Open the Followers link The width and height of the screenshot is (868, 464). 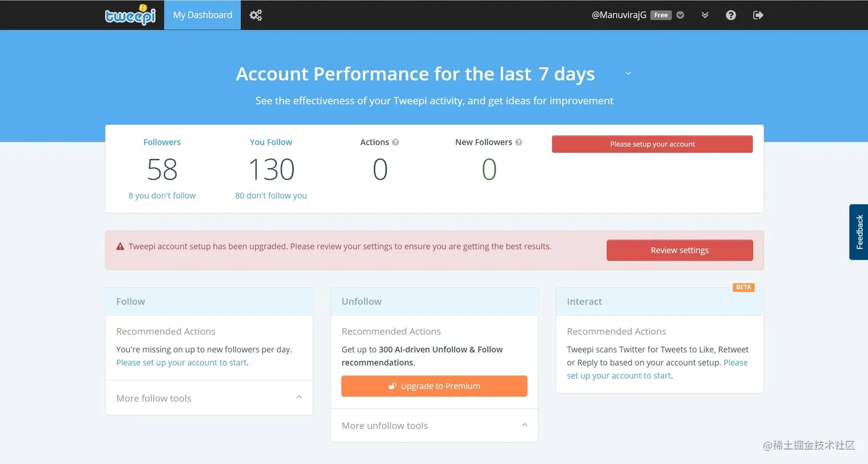coord(162,142)
